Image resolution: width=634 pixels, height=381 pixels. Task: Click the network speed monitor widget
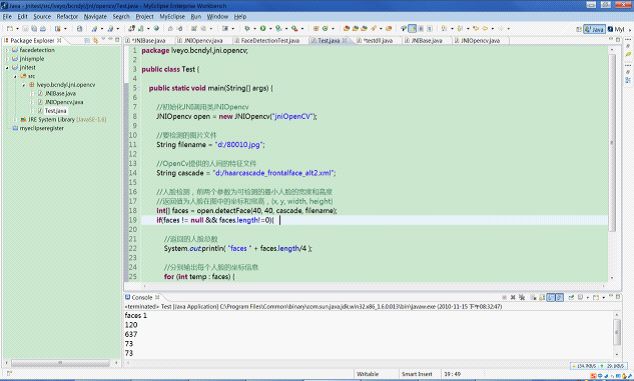pos(598,366)
